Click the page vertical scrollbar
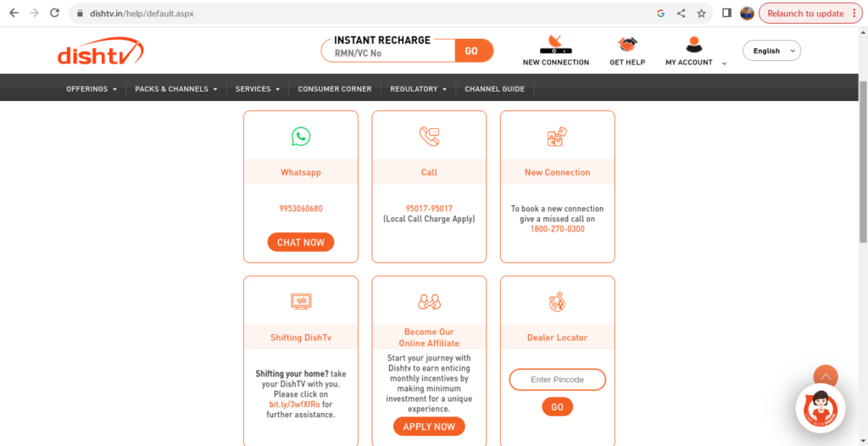 pyautogui.click(x=863, y=160)
